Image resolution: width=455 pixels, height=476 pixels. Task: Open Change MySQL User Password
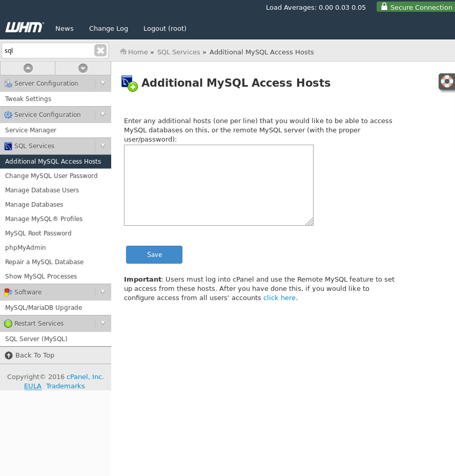[x=55, y=176]
